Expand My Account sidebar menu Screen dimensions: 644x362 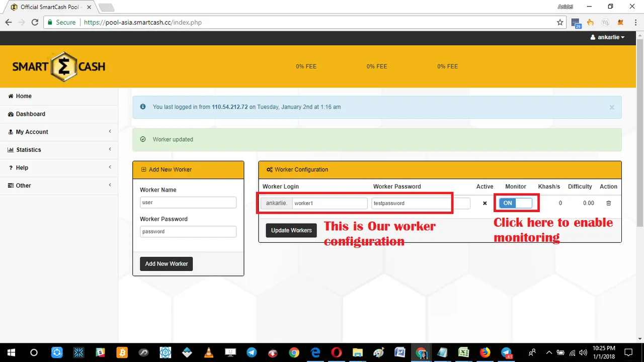pos(59,132)
